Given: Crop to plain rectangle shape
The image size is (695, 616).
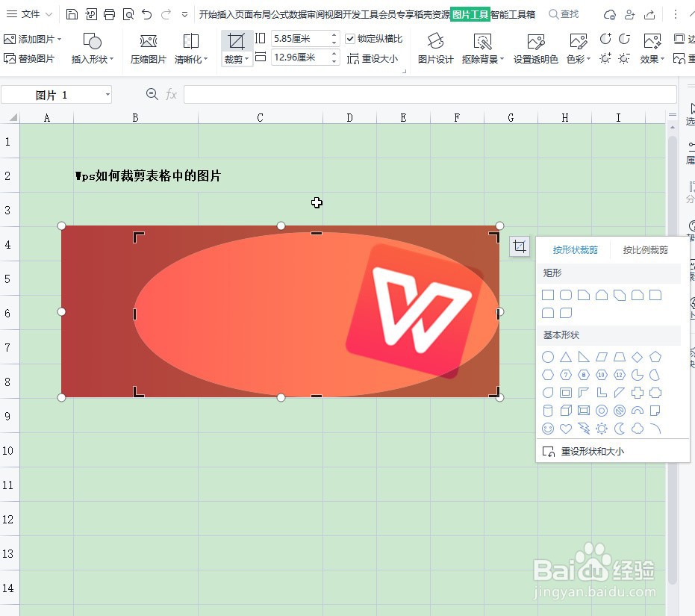Looking at the screenshot, I should point(548,295).
